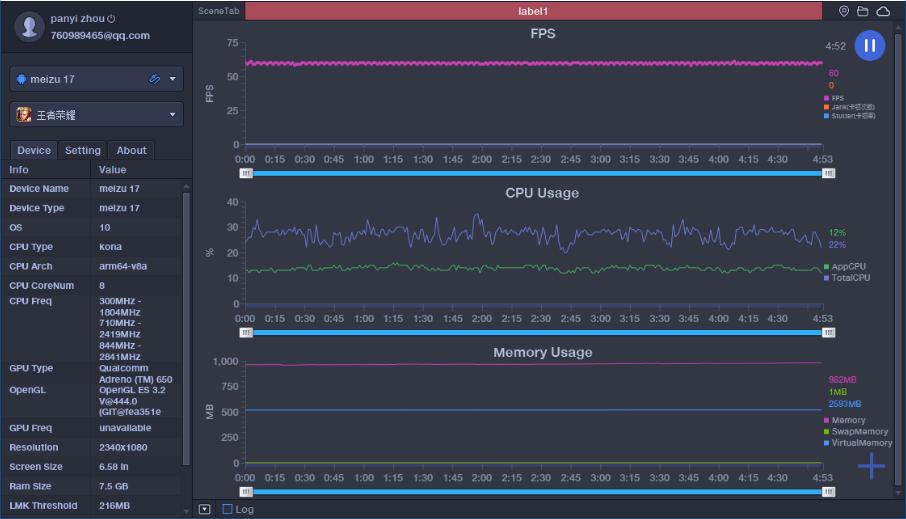Click the user profile avatar
Image resolution: width=906 pixels, height=519 pixels.
(30, 27)
